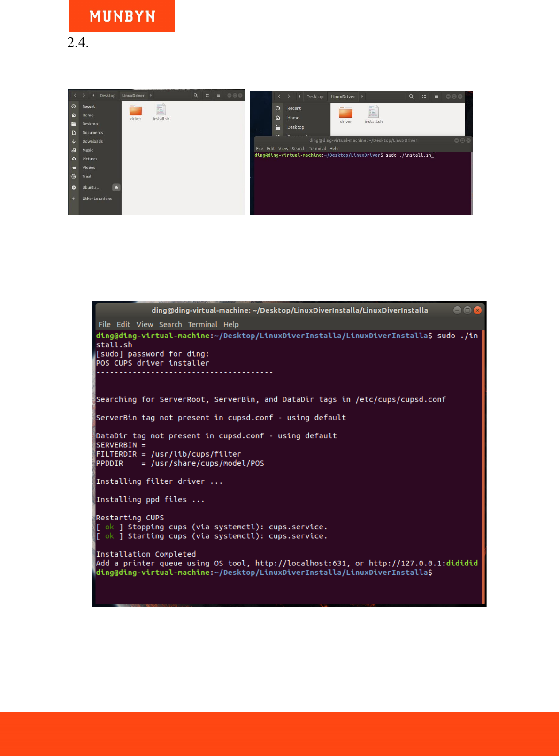This screenshot has width=559, height=756.
Task: Click LinuxDriver breadcrumb in file manager behind the terminal
Action: click(343, 97)
